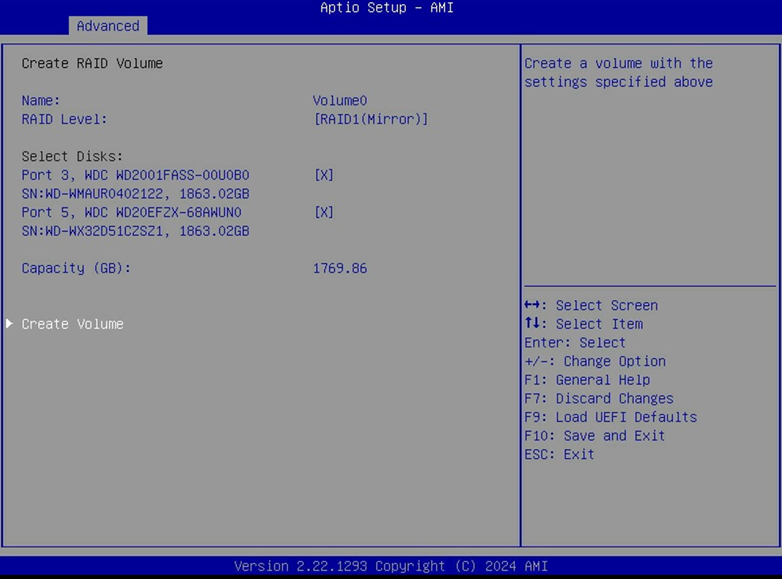Select the Port 3 WDC disk entry
782x579 pixels.
pos(135,185)
